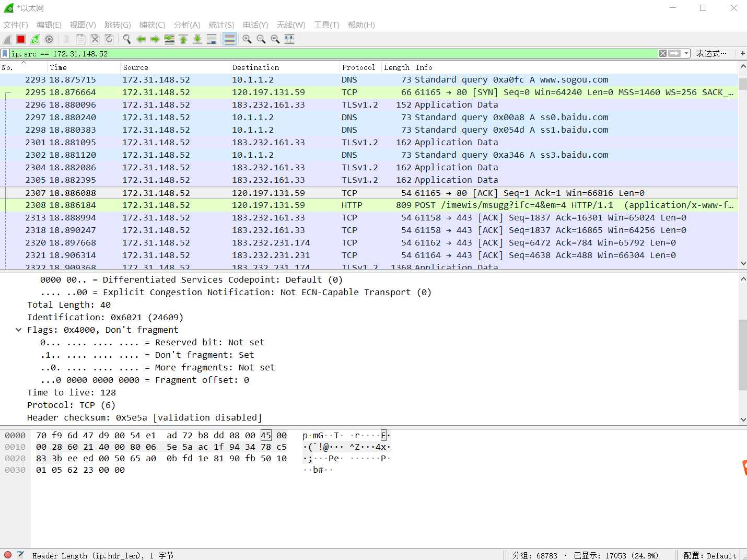Select packet 2295 SYN to 120.197.131.59
Viewport: 747px width, 560px height.
tap(369, 92)
